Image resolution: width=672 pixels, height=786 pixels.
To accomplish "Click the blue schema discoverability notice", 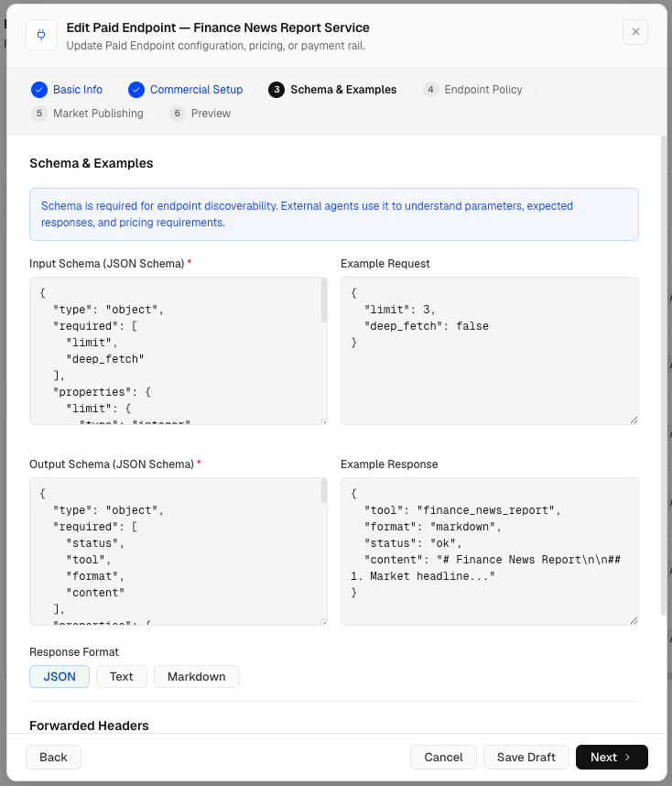I will (334, 214).
